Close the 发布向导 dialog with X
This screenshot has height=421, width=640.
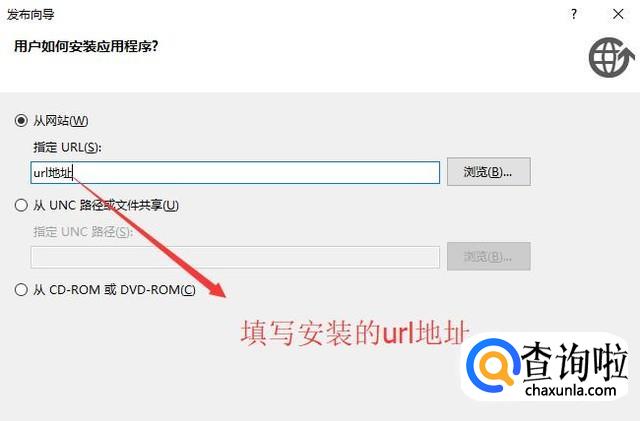(x=618, y=14)
